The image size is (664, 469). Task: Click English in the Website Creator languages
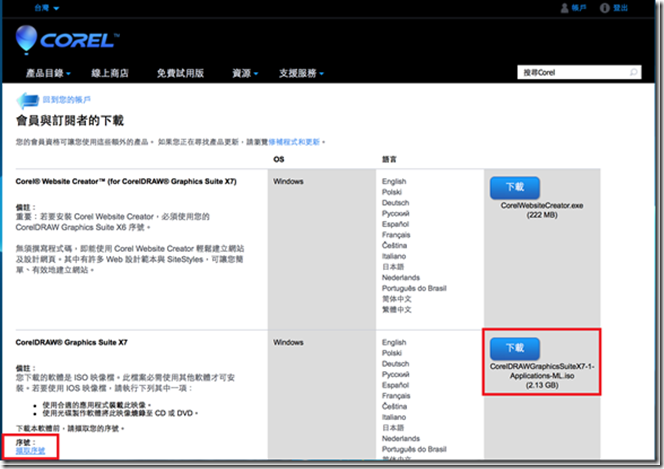coord(394,182)
